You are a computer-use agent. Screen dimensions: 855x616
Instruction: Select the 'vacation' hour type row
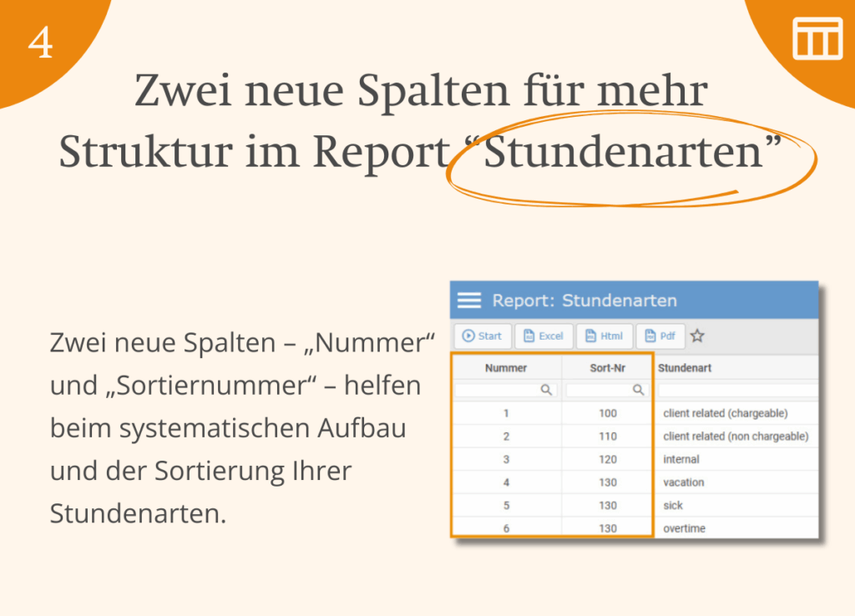coord(635,482)
